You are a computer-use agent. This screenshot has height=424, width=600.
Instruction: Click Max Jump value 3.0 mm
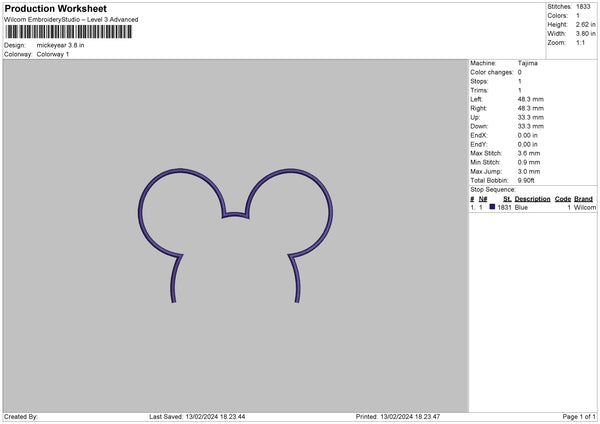[x=529, y=171]
